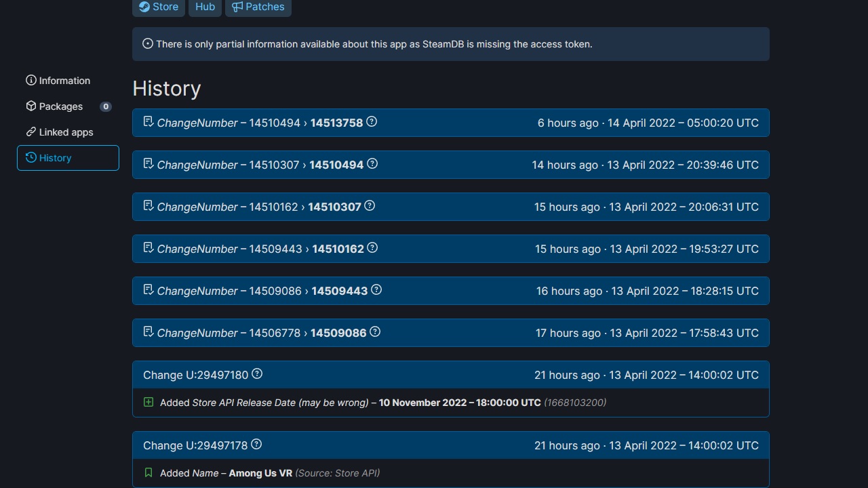868x488 pixels.
Task: Click help icon next to 14509086
Action: pos(375,332)
